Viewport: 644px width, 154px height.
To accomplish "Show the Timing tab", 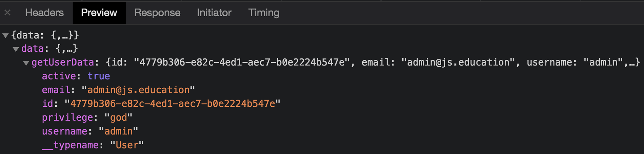I will click(264, 13).
